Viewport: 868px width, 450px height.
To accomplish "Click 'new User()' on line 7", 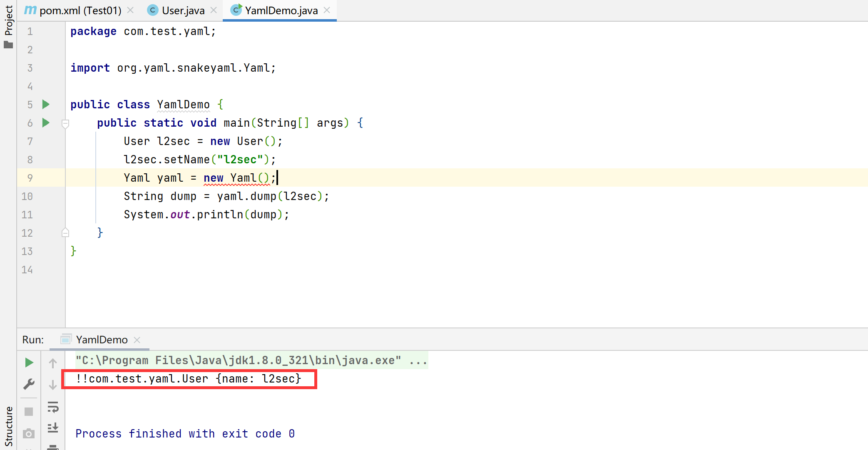I will coord(243,141).
